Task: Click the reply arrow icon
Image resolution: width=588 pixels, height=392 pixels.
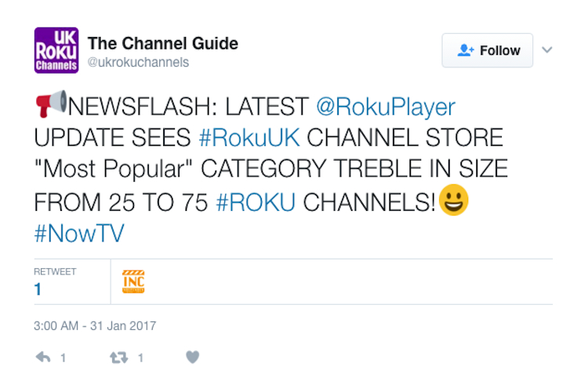Action: pos(43,358)
